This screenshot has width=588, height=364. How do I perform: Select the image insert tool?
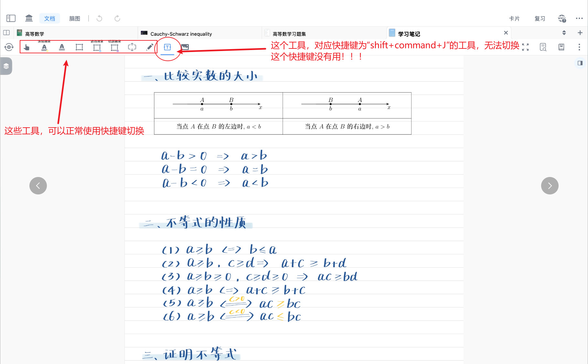[185, 47]
